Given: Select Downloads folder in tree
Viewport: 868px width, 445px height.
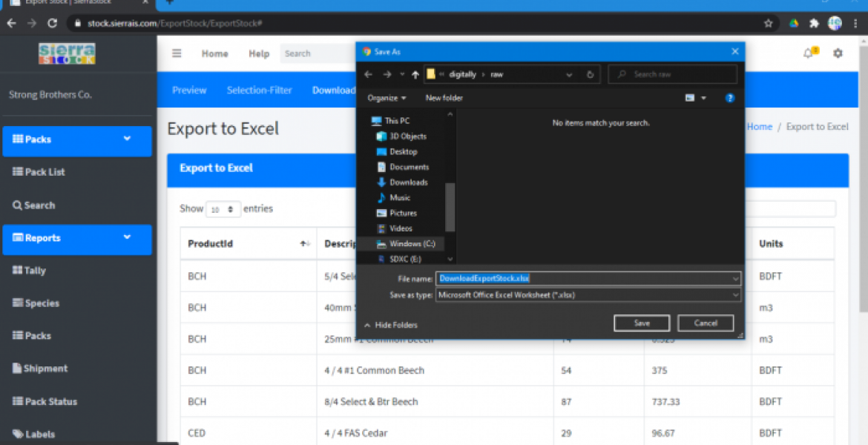Looking at the screenshot, I should (409, 182).
